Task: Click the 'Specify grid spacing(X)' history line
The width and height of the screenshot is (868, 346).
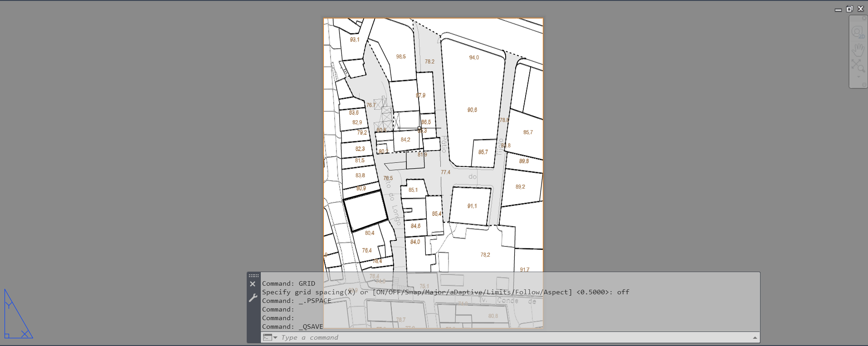Action: [445, 292]
